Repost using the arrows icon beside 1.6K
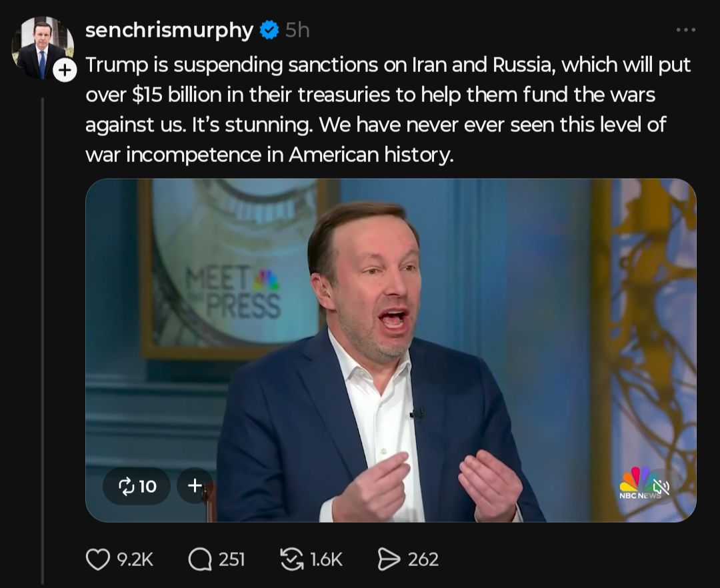Image resolution: width=720 pixels, height=588 pixels. pos(292,559)
